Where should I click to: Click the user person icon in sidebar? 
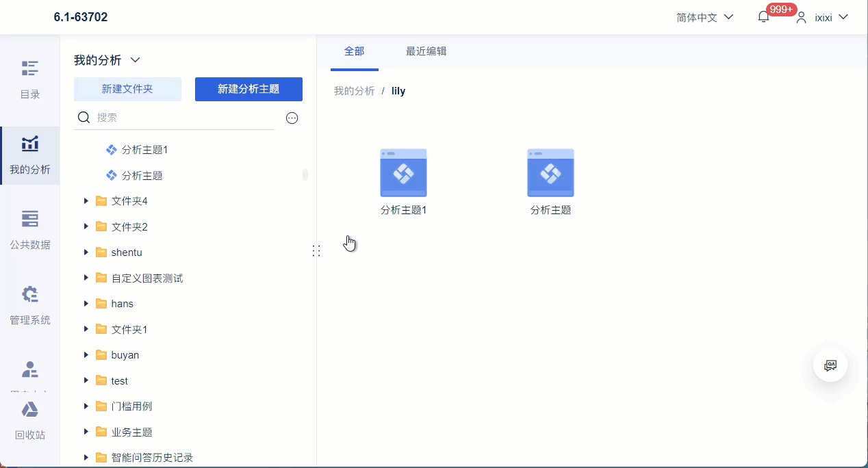[x=29, y=369]
